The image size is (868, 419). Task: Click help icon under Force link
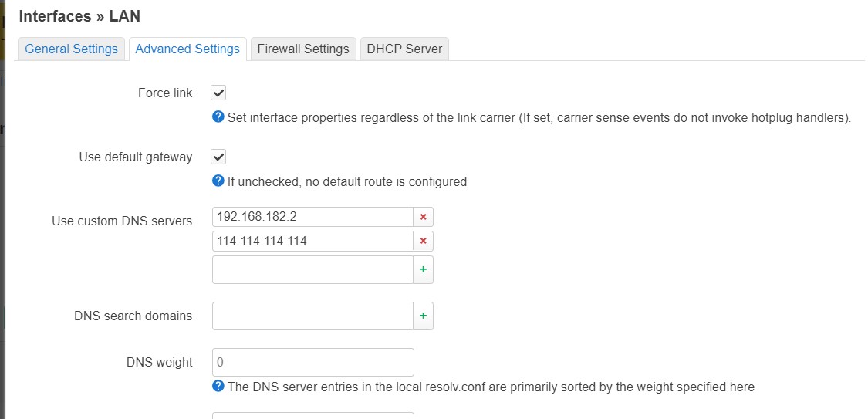[218, 117]
